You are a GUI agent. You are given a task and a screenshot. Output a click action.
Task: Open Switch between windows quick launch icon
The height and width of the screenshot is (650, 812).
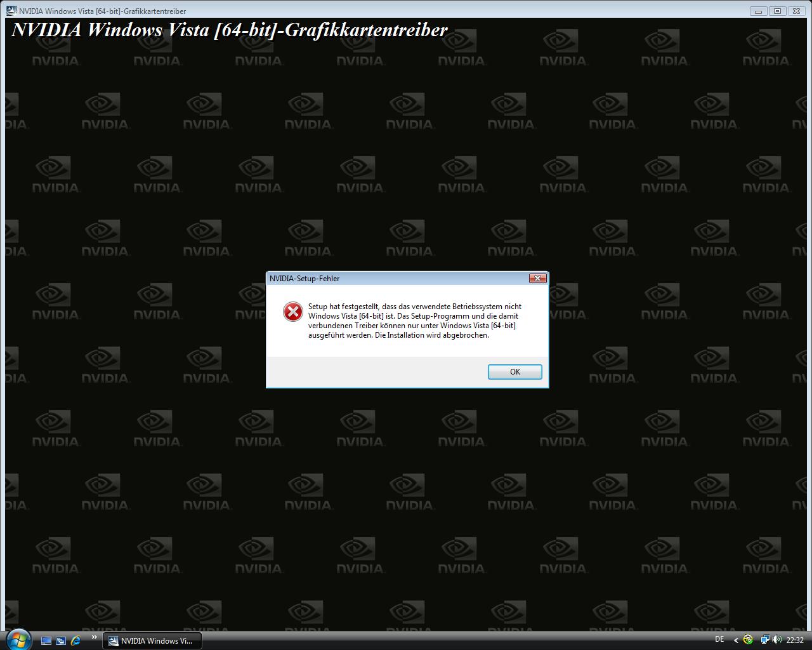tap(61, 640)
